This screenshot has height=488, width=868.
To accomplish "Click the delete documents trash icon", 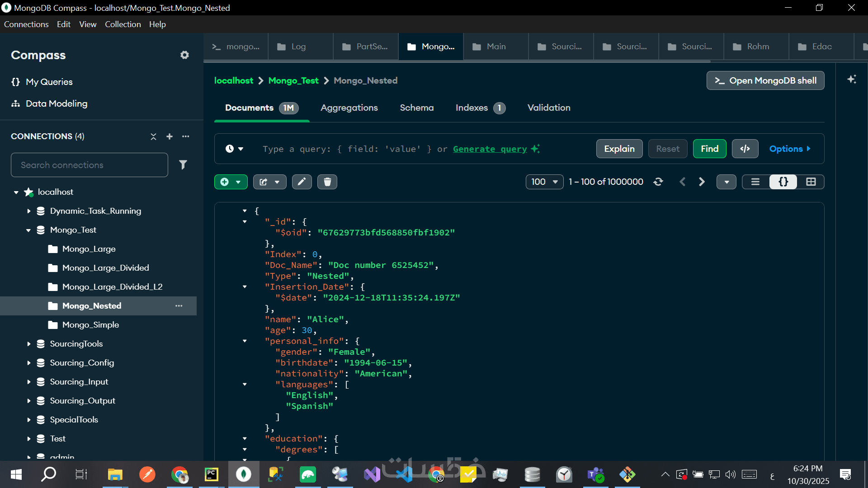I will tap(327, 182).
